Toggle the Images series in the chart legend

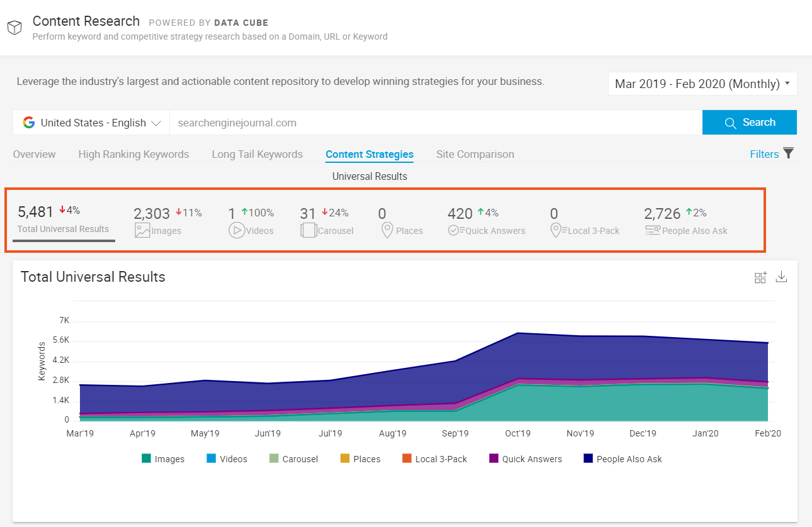(162, 458)
